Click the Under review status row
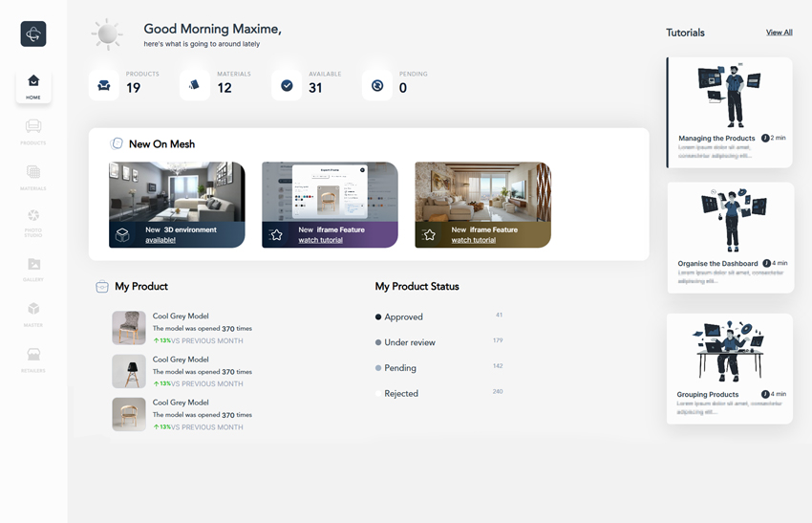This screenshot has height=523, width=812. (x=439, y=342)
